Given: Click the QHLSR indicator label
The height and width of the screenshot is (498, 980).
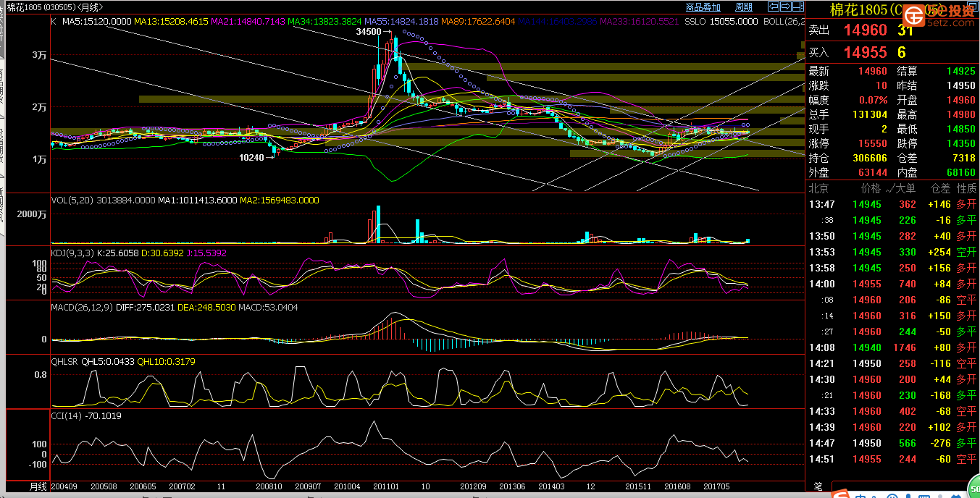Looking at the screenshot, I should click(x=64, y=361).
